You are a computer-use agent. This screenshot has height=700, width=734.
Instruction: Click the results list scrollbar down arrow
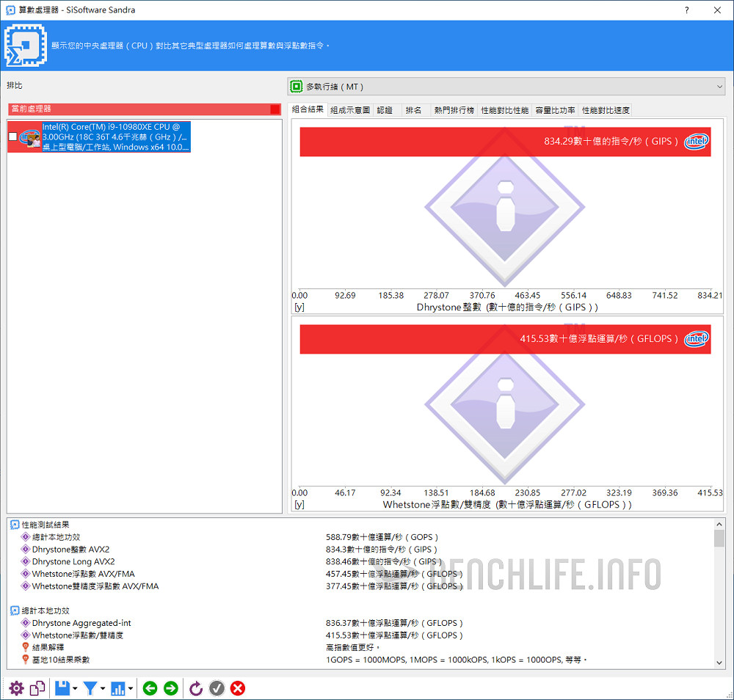click(x=719, y=662)
